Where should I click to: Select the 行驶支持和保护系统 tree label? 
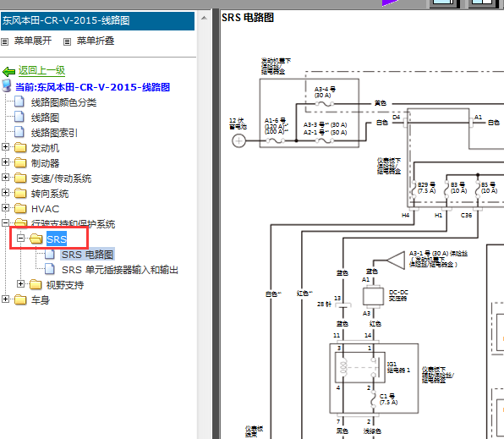pos(73,224)
